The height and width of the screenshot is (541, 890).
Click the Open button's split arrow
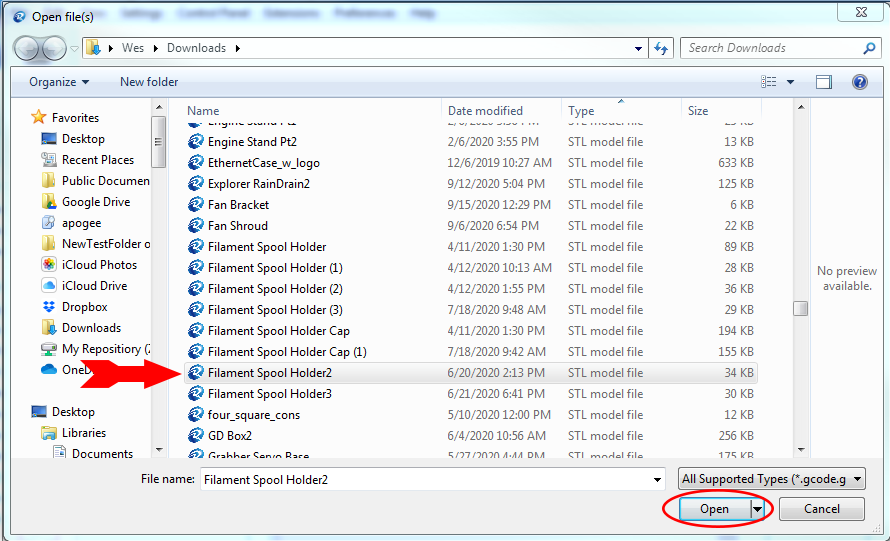coord(757,509)
